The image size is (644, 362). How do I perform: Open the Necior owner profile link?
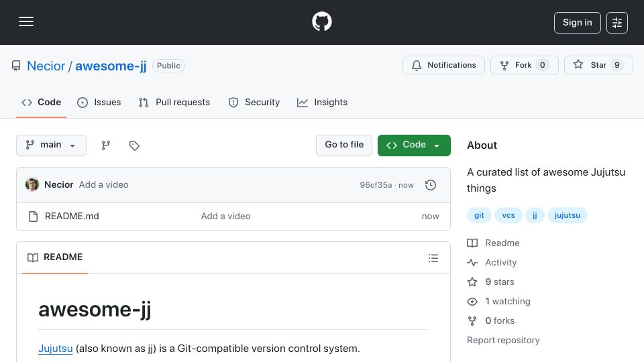tap(46, 66)
